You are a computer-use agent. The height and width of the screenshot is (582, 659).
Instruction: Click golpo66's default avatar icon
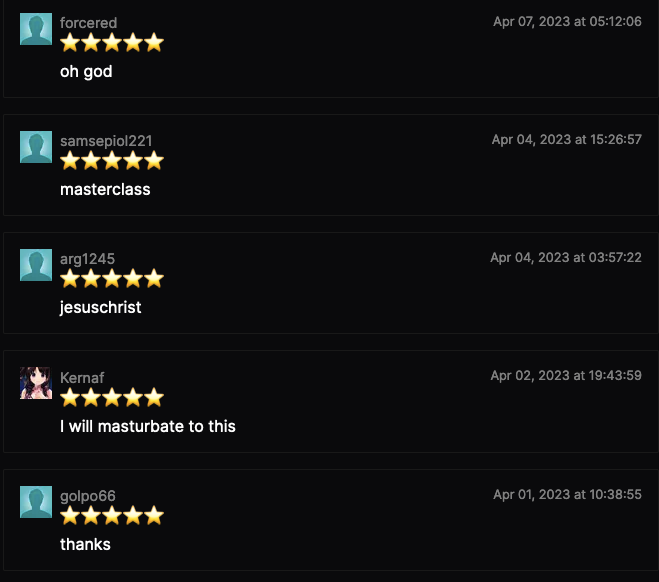[x=36, y=502]
